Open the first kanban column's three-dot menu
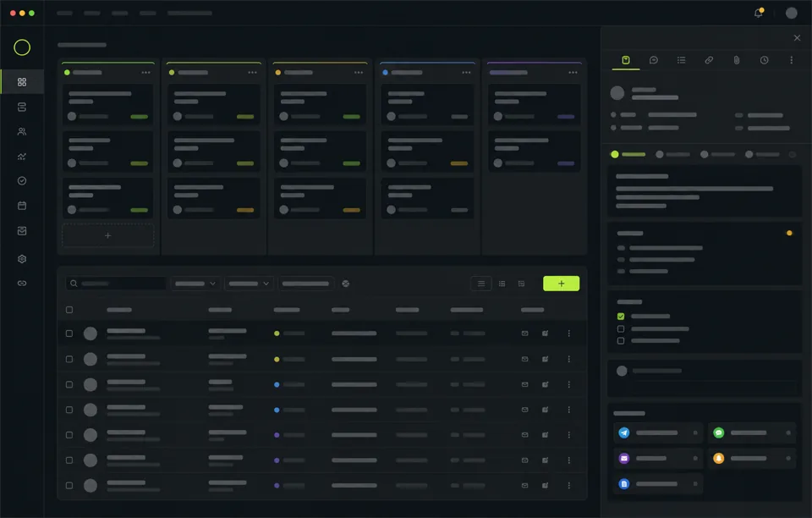Image resolution: width=812 pixels, height=518 pixels. 146,73
